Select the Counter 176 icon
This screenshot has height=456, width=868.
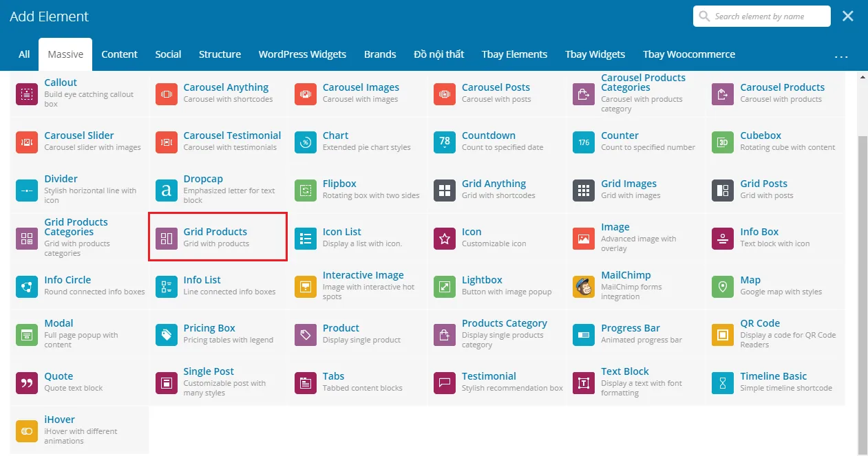[584, 142]
